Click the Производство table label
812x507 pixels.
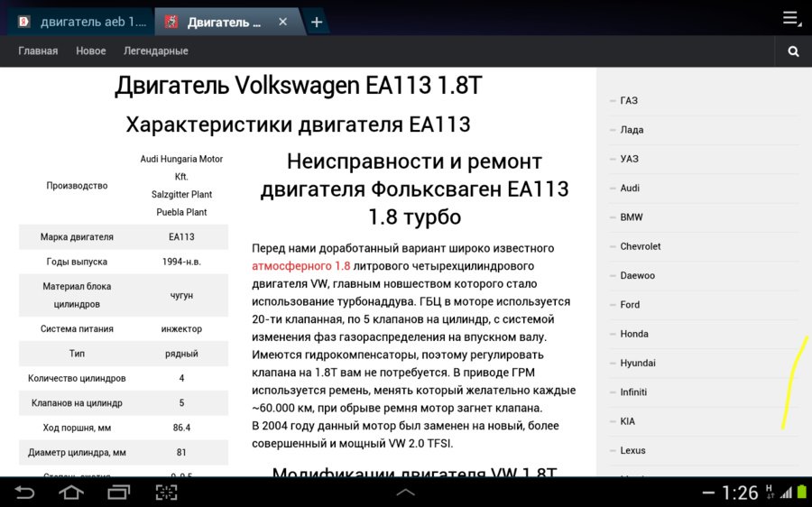tap(77, 186)
